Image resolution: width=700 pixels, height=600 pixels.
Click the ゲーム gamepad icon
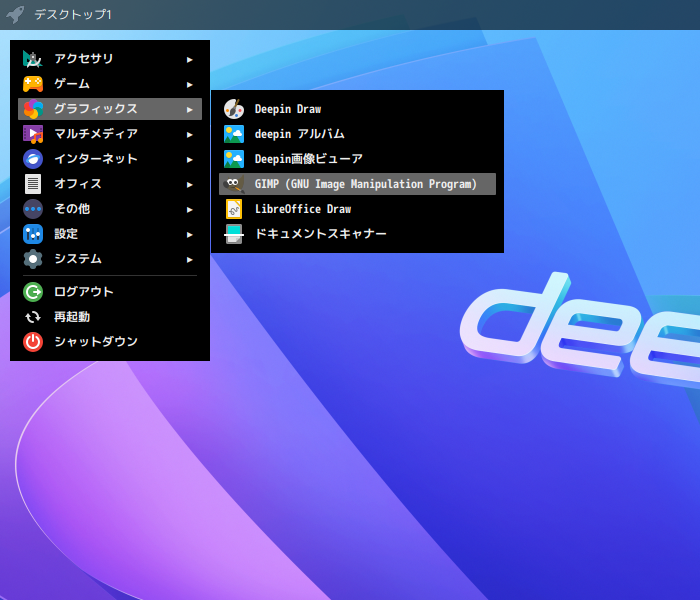pyautogui.click(x=33, y=84)
